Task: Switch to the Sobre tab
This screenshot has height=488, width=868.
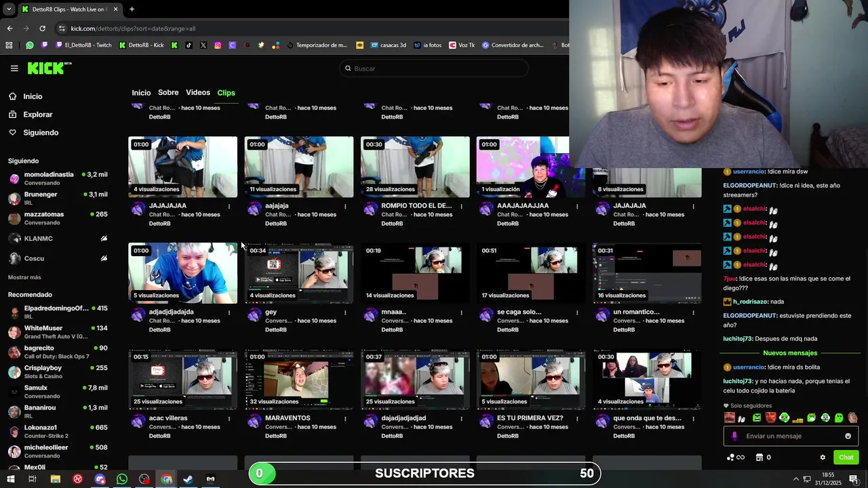Action: [x=168, y=93]
